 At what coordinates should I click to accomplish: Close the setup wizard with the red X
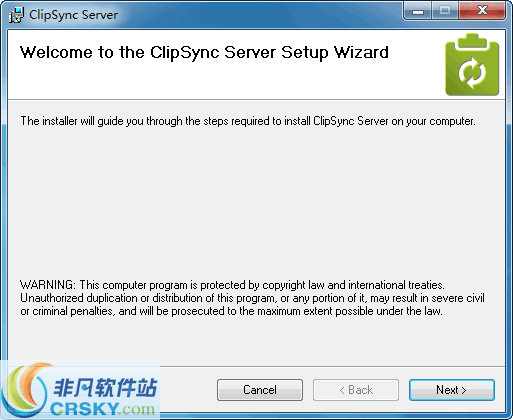(482, 11)
